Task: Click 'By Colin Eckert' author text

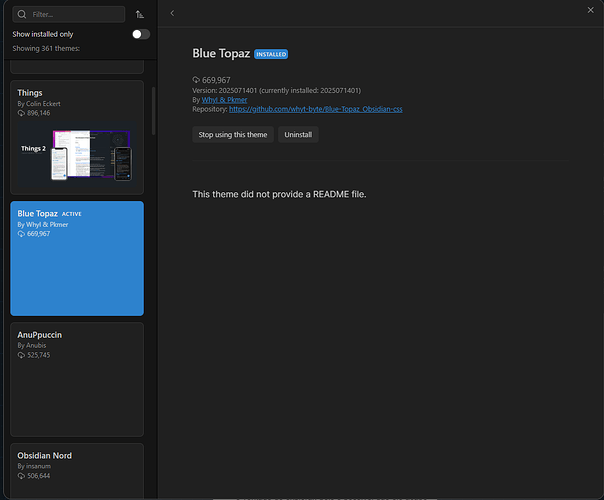Action: coord(39,104)
